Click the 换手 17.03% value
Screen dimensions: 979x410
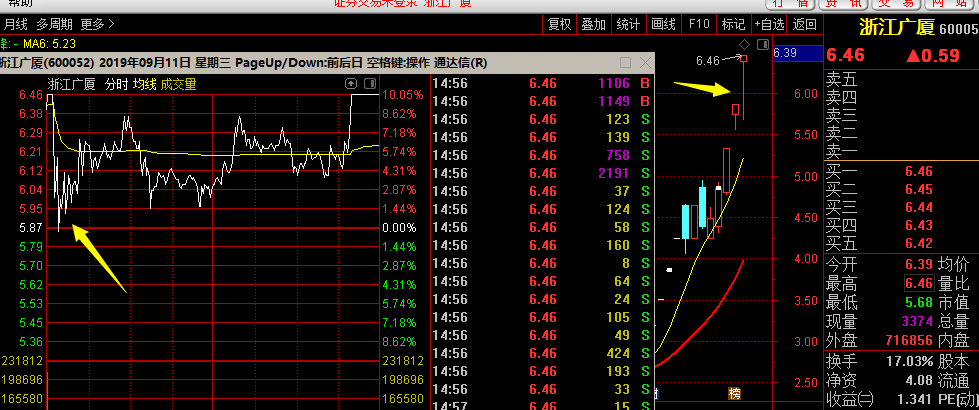click(910, 361)
